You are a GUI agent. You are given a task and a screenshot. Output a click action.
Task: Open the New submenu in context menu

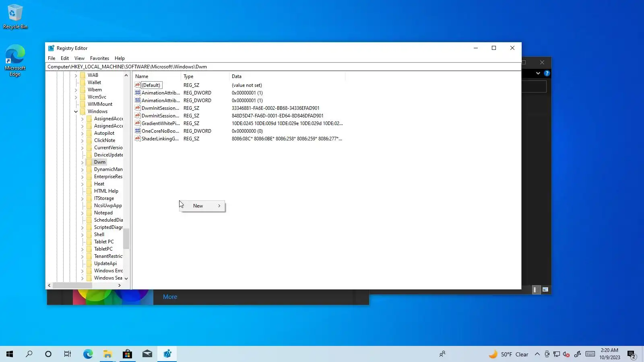tap(202, 206)
